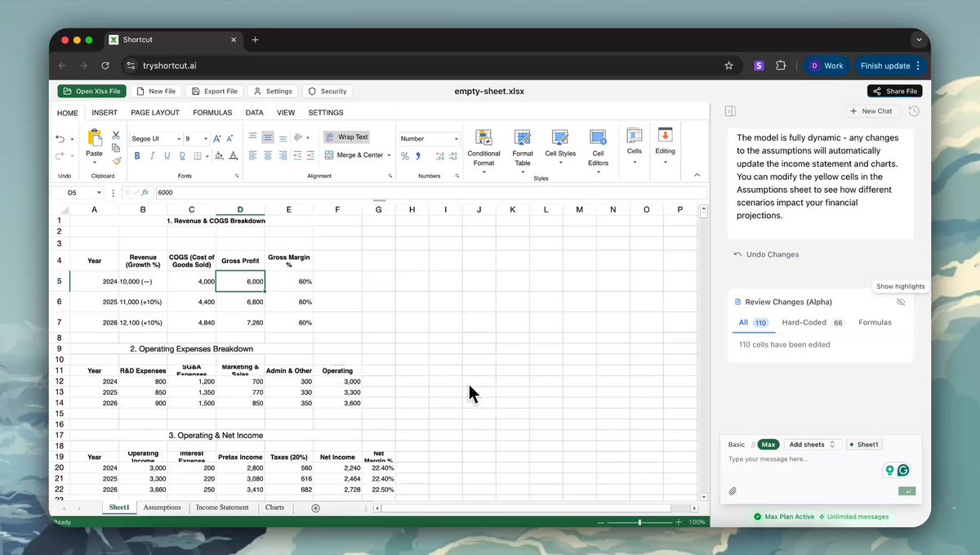Click the green send message icon
Viewport: 980px width, 555px height.
tap(906, 491)
